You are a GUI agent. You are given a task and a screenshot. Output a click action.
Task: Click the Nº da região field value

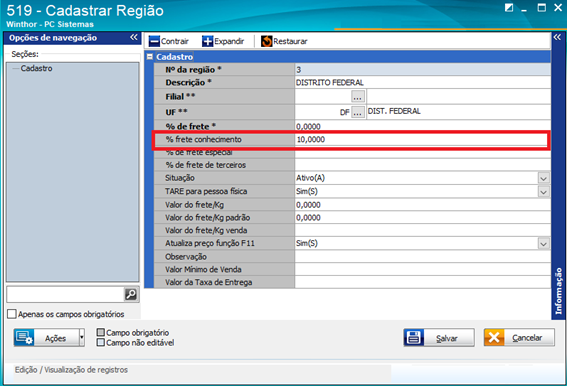coord(422,69)
